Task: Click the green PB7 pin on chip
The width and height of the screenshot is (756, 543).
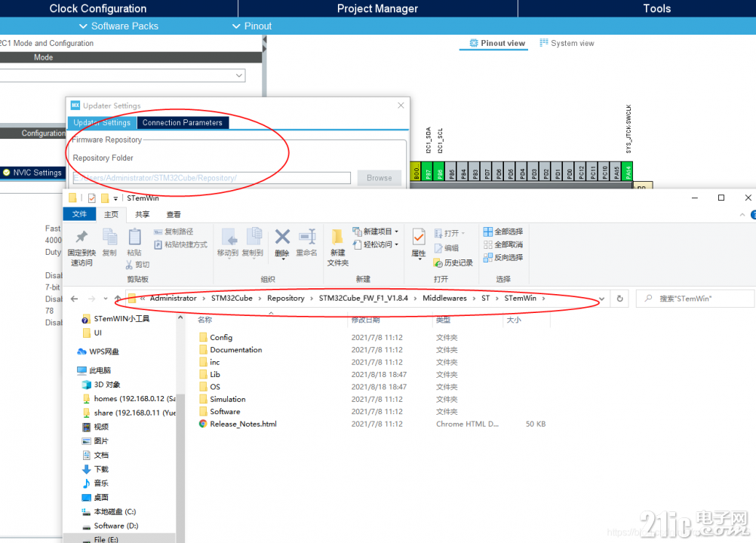Action: pyautogui.click(x=428, y=172)
